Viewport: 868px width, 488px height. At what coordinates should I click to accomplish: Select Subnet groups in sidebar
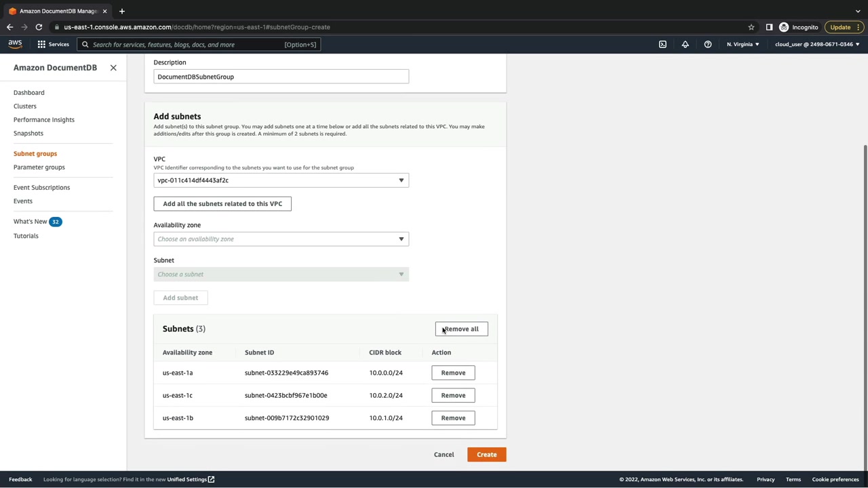(35, 154)
